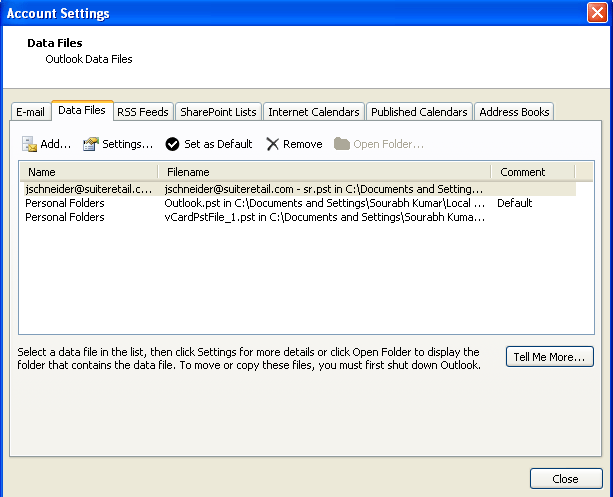The width and height of the screenshot is (613, 497).
Task: Select the jschneider@suiteretail.c… row name
Action: [89, 189]
